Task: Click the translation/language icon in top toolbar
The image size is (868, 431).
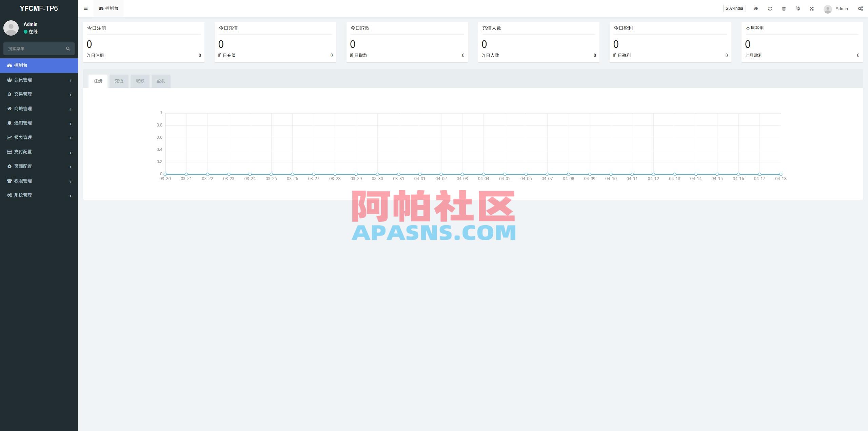Action: point(797,8)
